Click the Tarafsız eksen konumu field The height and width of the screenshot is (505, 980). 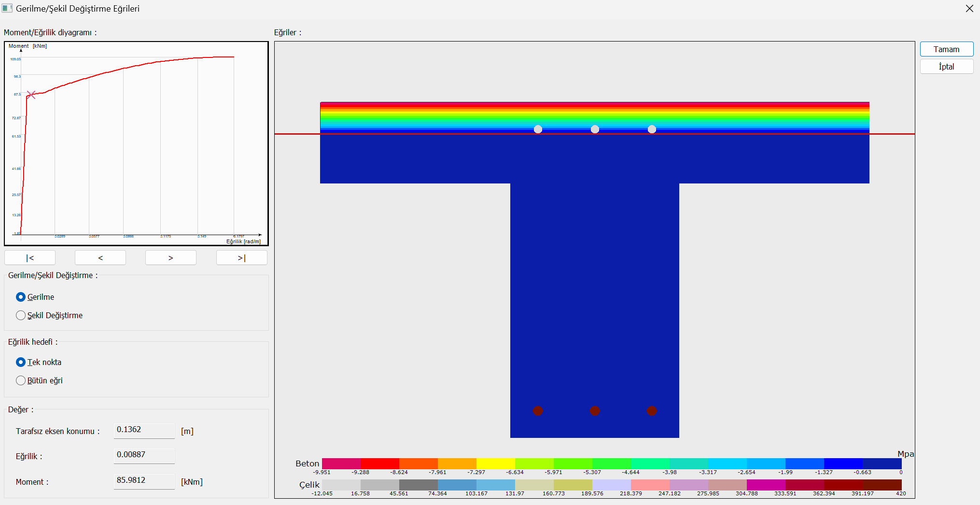pos(144,430)
